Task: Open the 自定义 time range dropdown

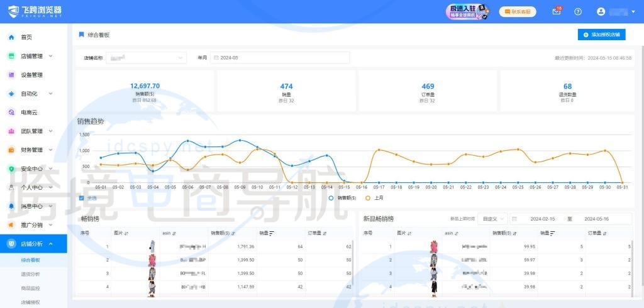Action: pos(492,219)
